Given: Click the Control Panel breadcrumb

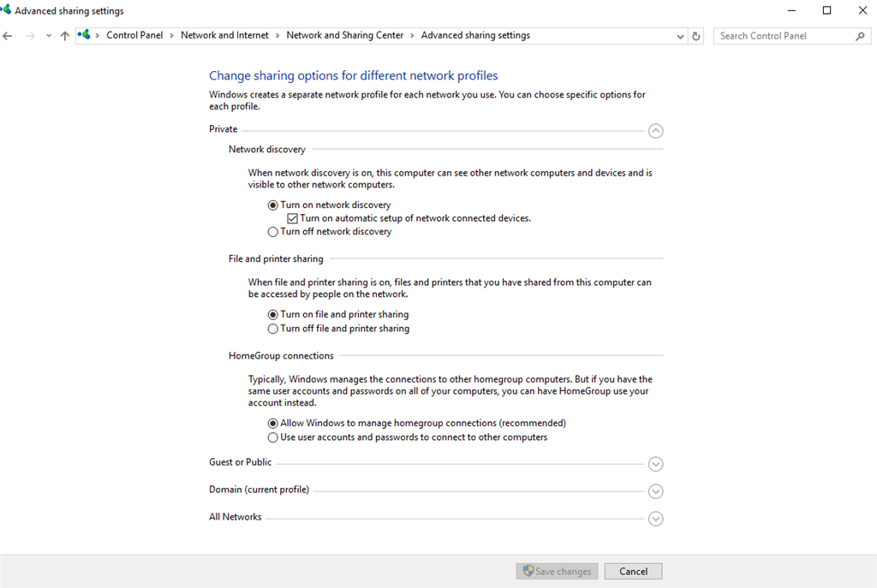Looking at the screenshot, I should coord(134,35).
